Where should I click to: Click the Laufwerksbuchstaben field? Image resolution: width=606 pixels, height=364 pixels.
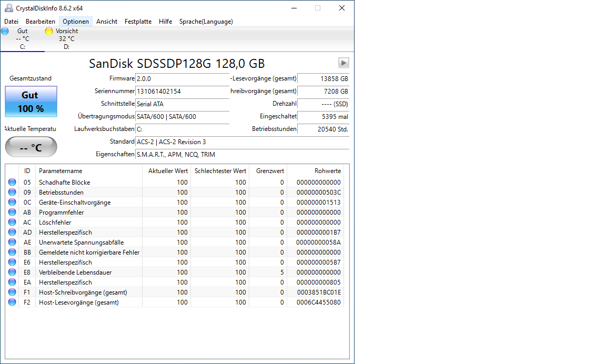[x=182, y=129]
